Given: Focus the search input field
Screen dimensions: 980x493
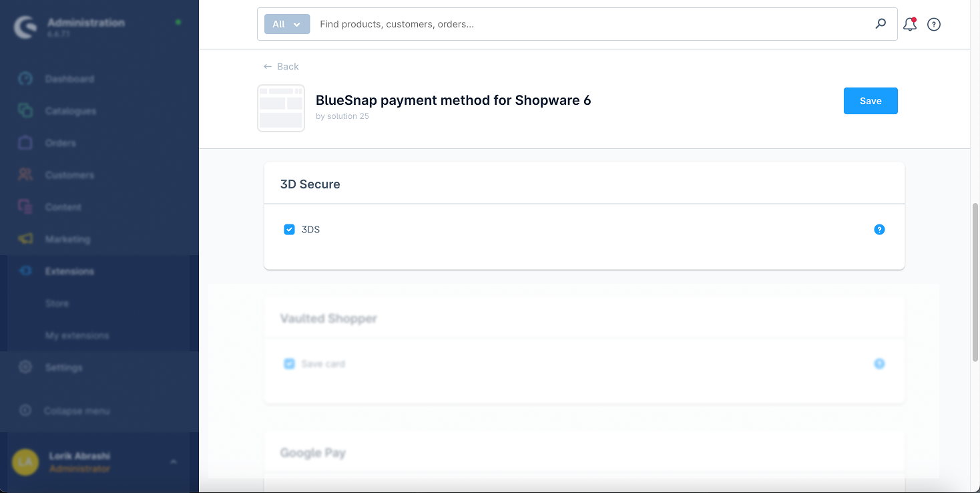Looking at the screenshot, I should pos(587,24).
